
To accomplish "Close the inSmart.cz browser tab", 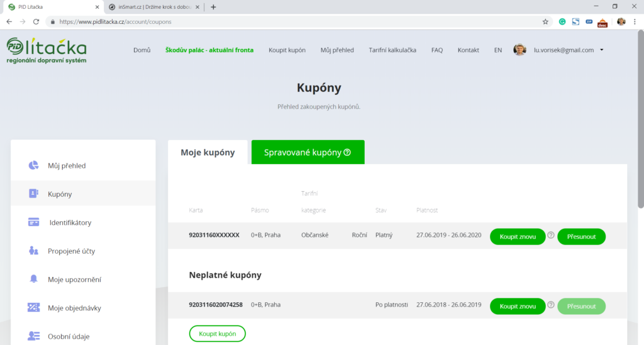I will (x=197, y=7).
